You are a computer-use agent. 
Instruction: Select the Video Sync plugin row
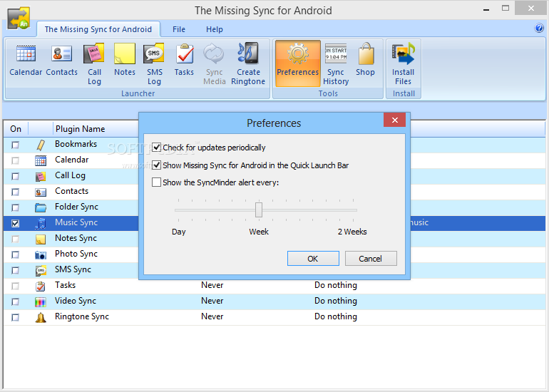click(274, 301)
